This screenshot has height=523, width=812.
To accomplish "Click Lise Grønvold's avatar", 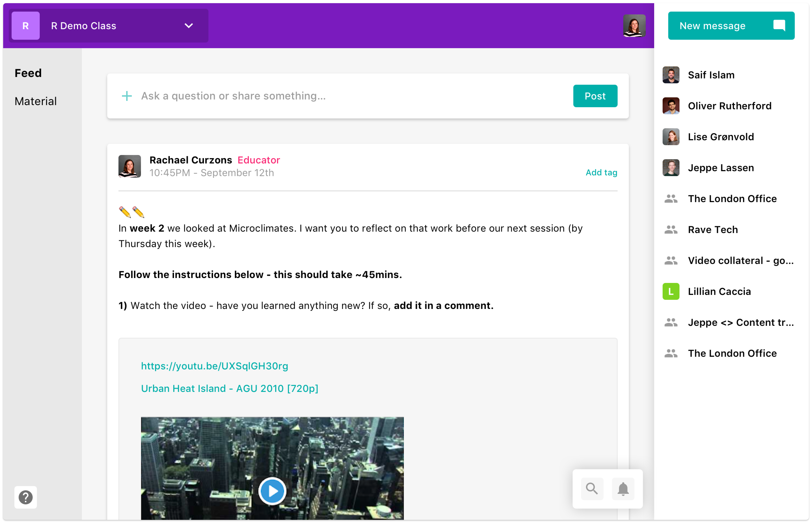I will tap(671, 137).
